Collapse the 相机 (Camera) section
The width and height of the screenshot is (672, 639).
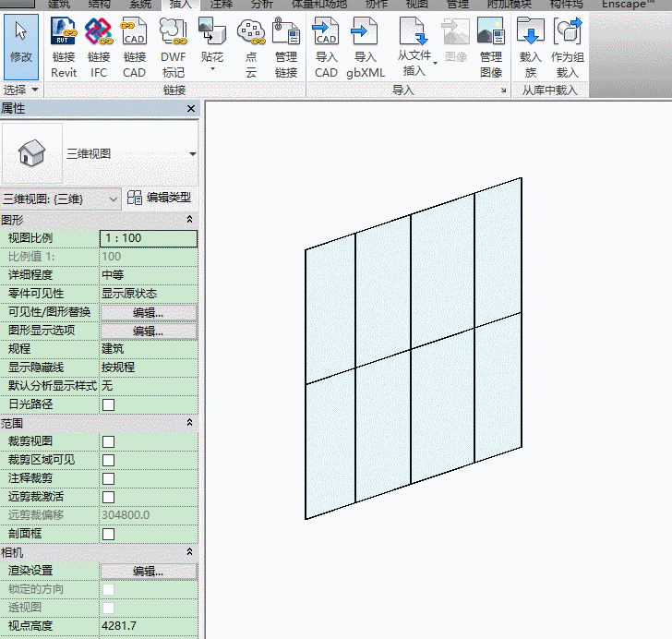[189, 552]
